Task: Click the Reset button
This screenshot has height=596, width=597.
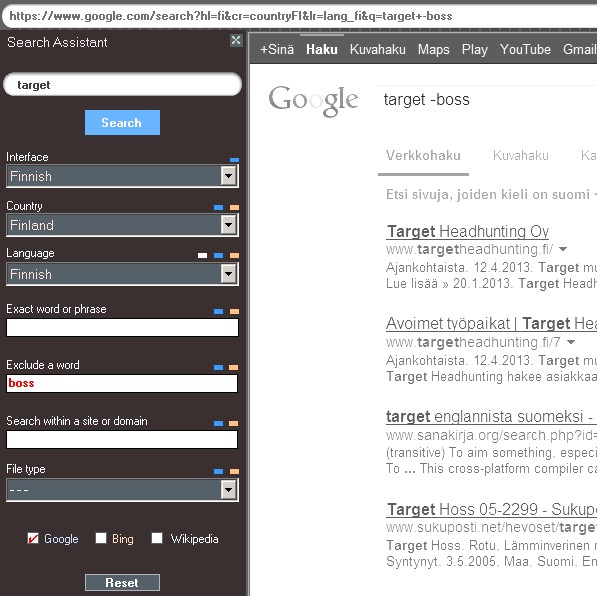Action: pos(122,582)
